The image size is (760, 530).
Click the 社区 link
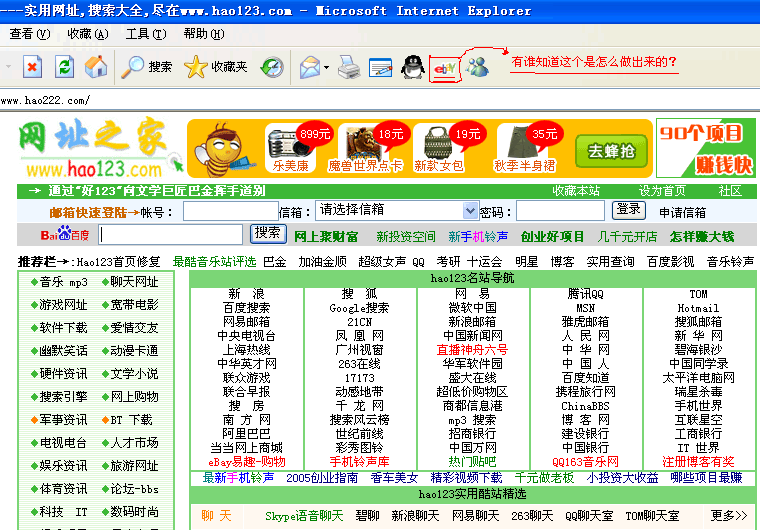coord(730,191)
